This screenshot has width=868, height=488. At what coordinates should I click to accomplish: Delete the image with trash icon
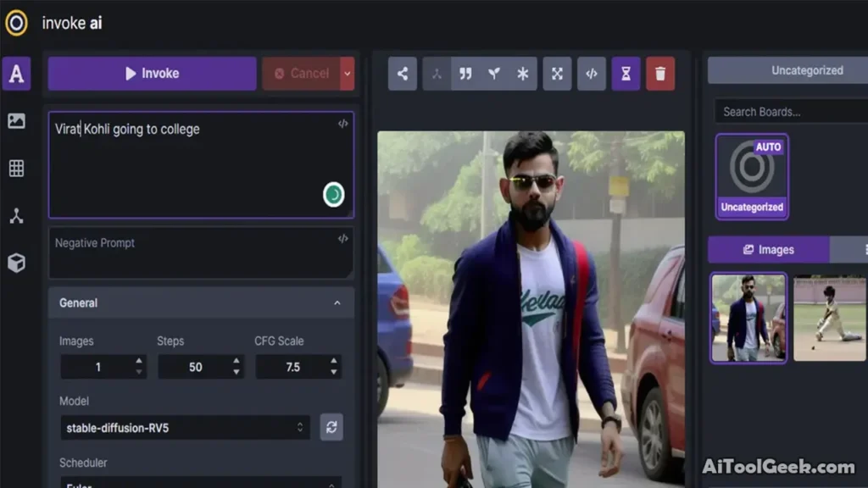660,74
